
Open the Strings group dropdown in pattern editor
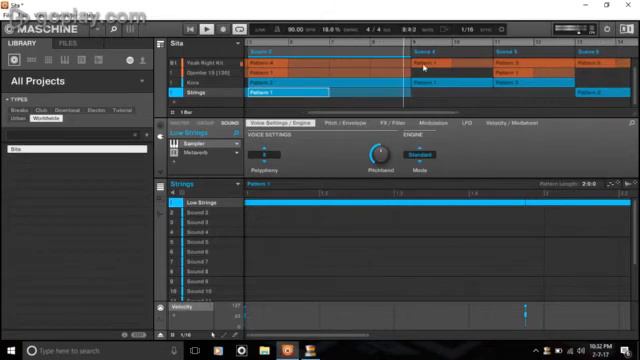[238, 184]
